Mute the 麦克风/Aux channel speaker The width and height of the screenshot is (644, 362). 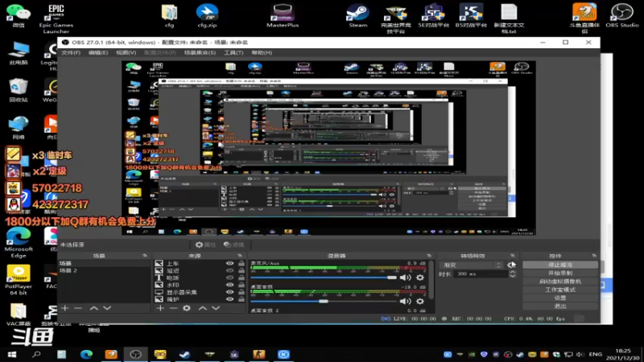[x=405, y=278]
